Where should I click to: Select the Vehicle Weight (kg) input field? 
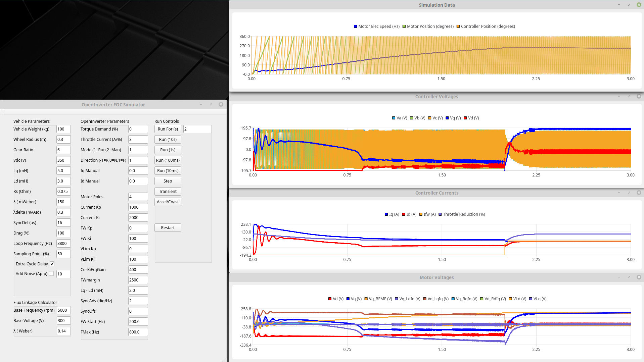tap(63, 129)
